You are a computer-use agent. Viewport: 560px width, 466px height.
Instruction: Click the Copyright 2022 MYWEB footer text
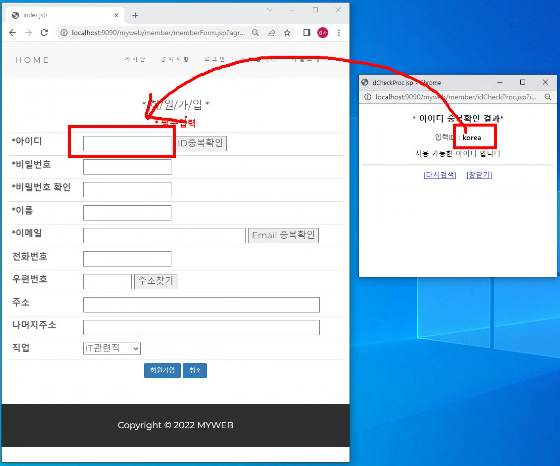tap(175, 425)
